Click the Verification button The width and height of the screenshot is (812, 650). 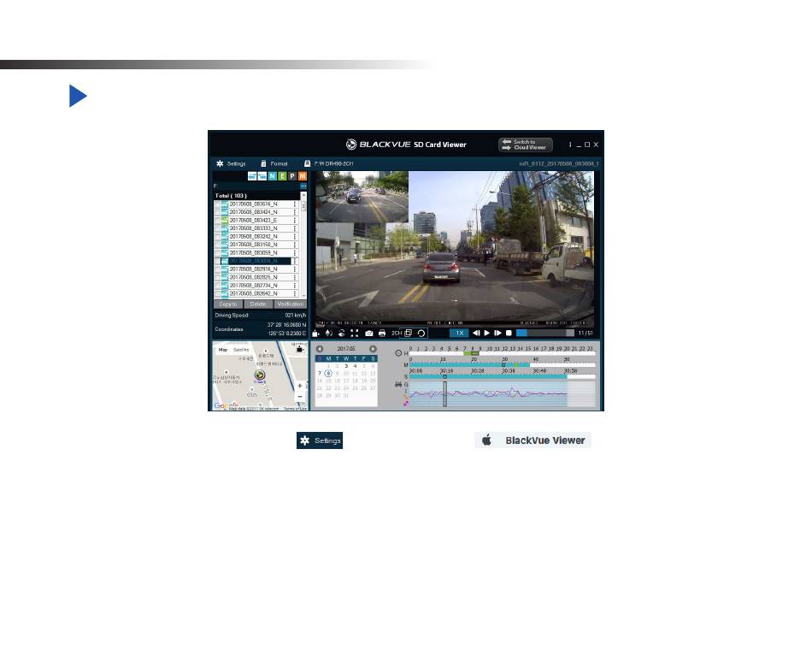tap(291, 304)
